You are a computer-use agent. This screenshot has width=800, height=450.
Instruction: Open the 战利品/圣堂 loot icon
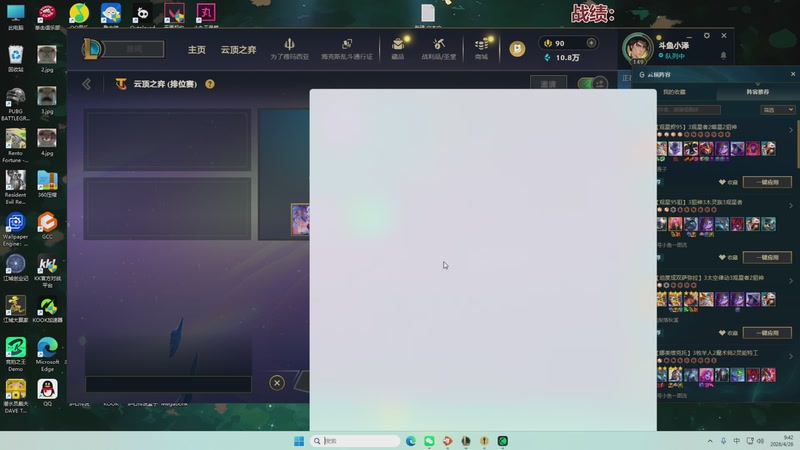pos(439,49)
